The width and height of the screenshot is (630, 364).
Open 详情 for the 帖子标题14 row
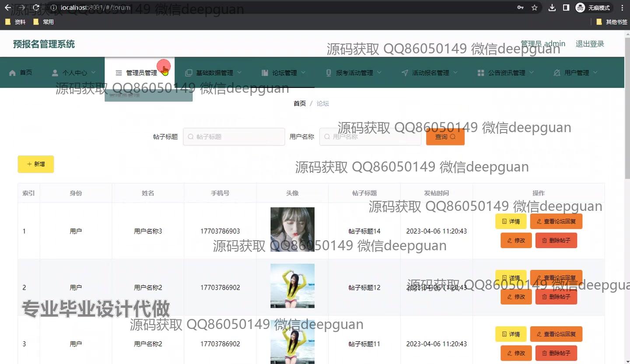(511, 221)
